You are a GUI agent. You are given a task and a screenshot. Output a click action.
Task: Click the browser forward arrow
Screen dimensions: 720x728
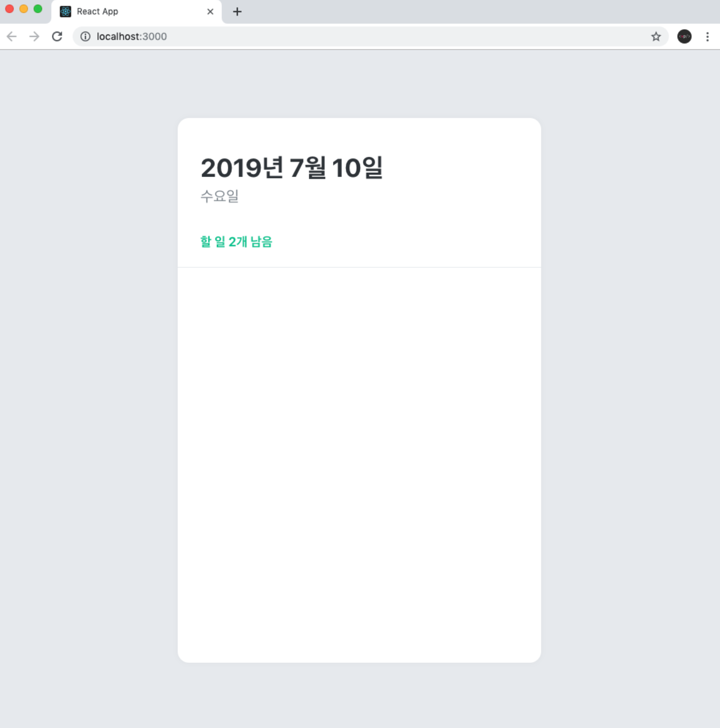tap(34, 36)
